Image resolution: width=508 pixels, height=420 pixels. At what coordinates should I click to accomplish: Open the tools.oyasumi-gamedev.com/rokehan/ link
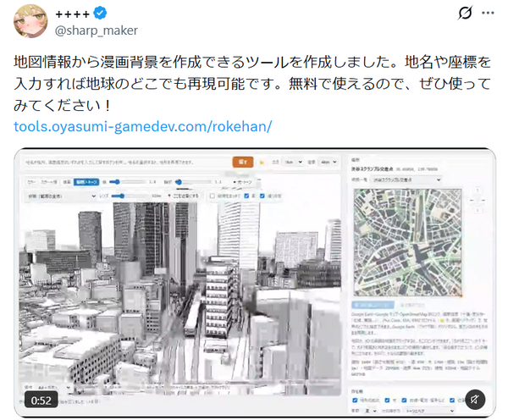point(142,126)
